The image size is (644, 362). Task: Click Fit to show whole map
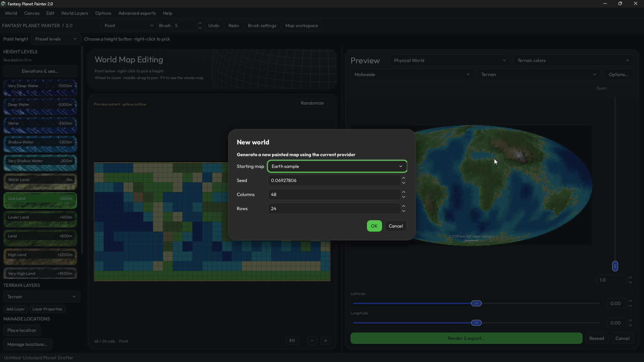(x=292, y=341)
